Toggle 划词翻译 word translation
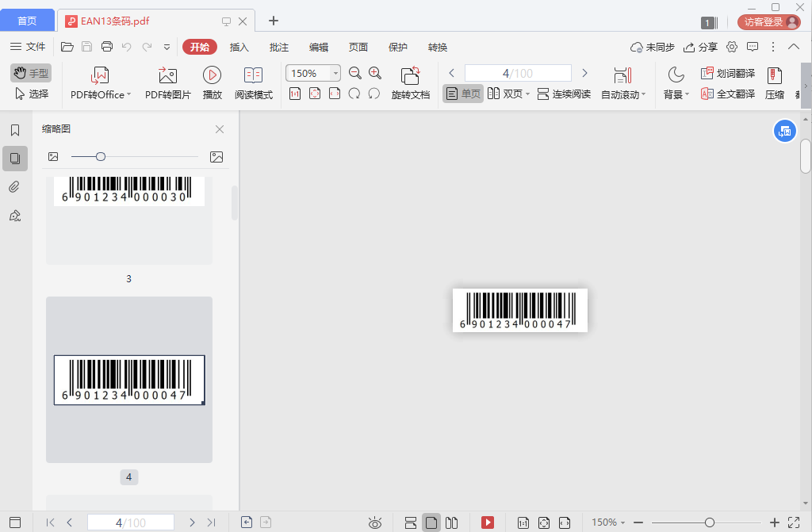Screen dimensions: 812x532 tap(728, 73)
